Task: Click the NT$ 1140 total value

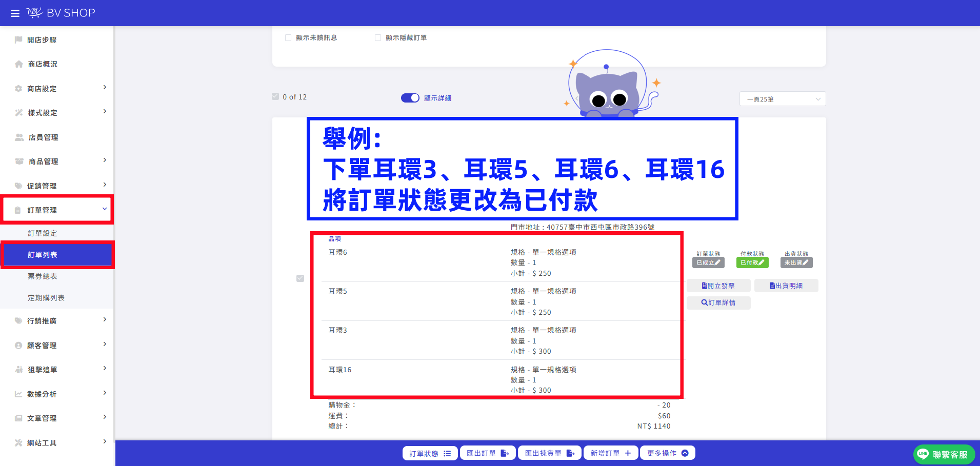Action: pos(654,426)
